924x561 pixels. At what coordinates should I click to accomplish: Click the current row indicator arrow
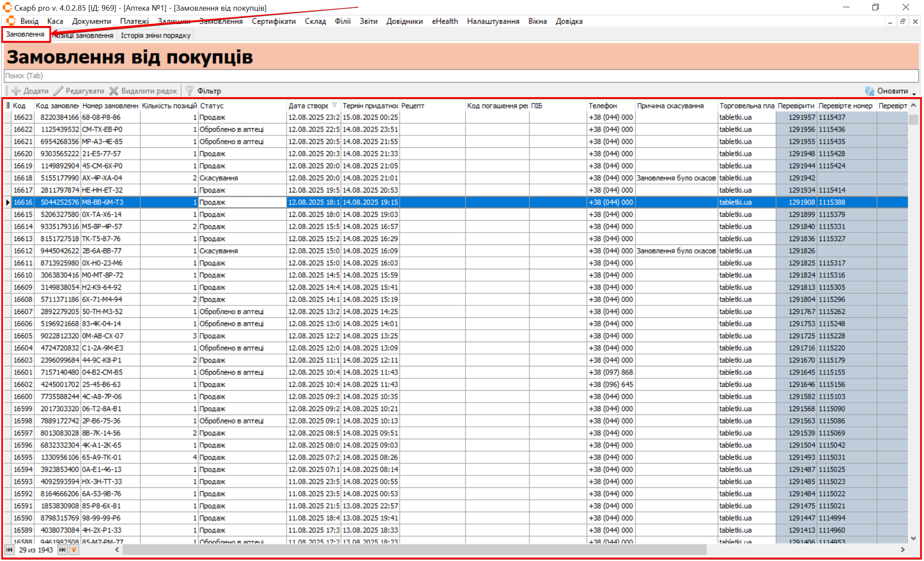coord(8,202)
